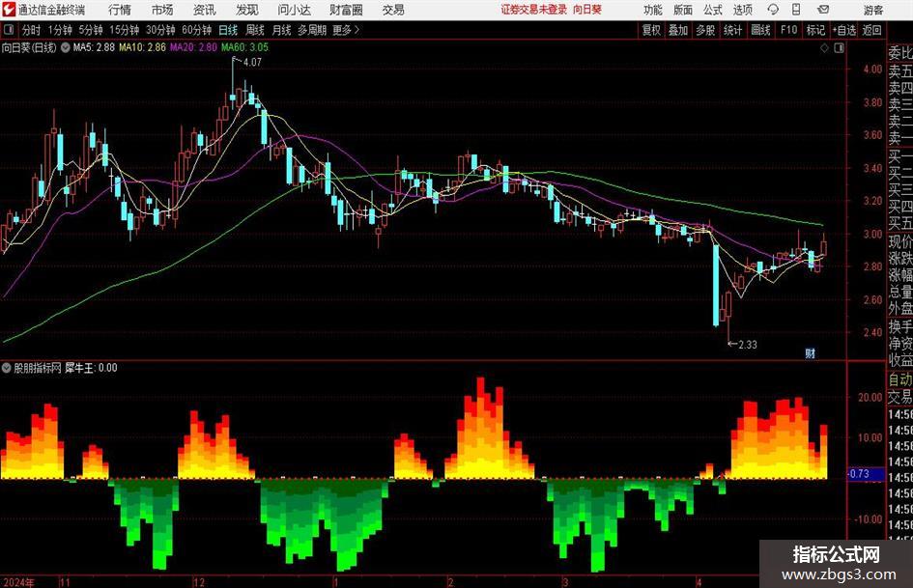Click the 犀牛王: 0.00 indicator value
Viewport: 913px width, 588px height.
91,368
